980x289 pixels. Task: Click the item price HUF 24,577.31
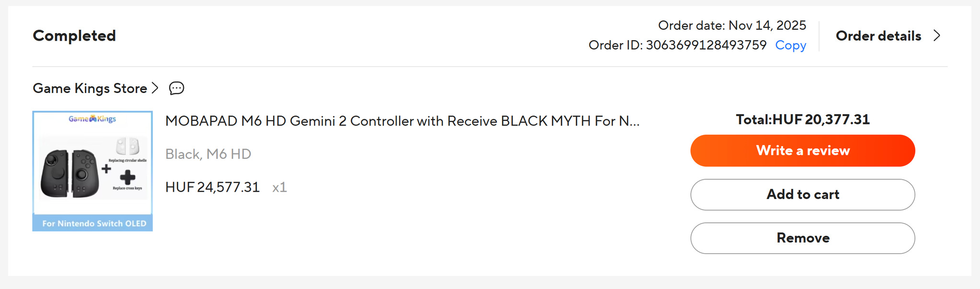[212, 187]
